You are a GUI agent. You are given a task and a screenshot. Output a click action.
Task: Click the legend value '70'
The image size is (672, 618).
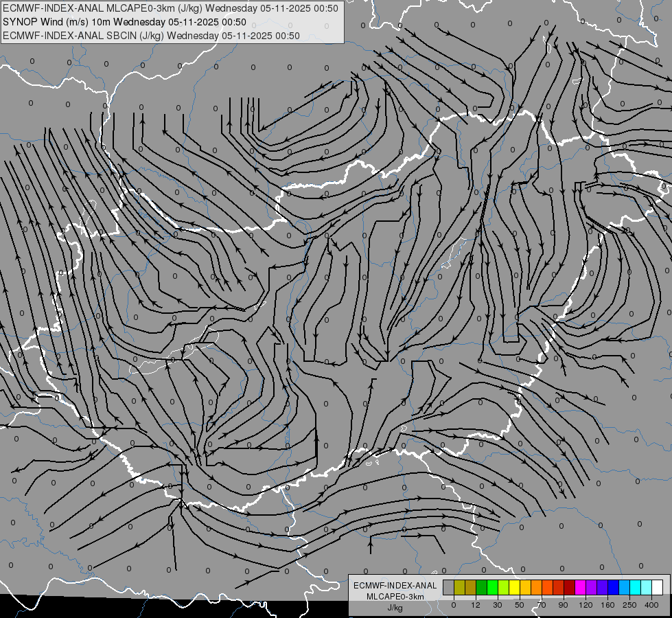[x=542, y=605]
